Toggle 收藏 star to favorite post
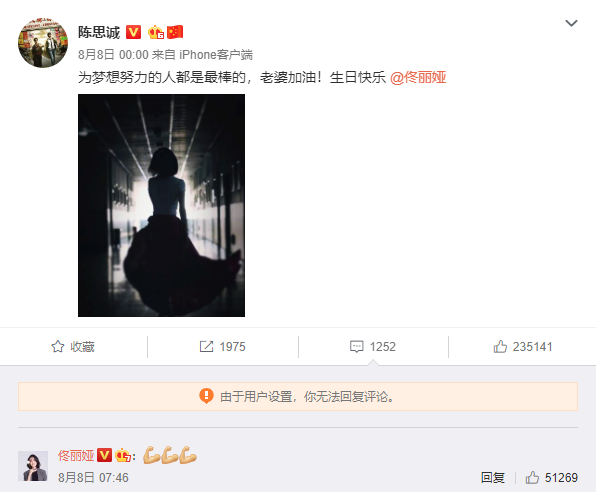 [x=73, y=346]
